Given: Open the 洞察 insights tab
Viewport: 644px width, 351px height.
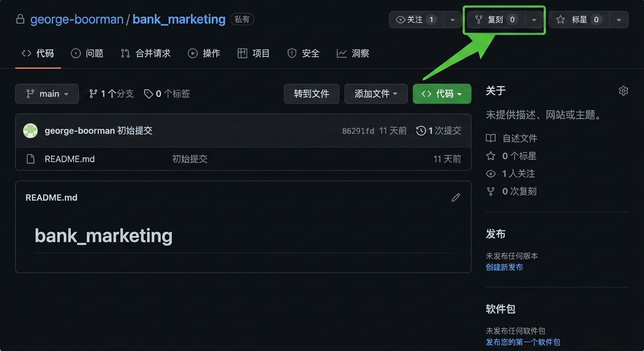Looking at the screenshot, I should point(353,53).
